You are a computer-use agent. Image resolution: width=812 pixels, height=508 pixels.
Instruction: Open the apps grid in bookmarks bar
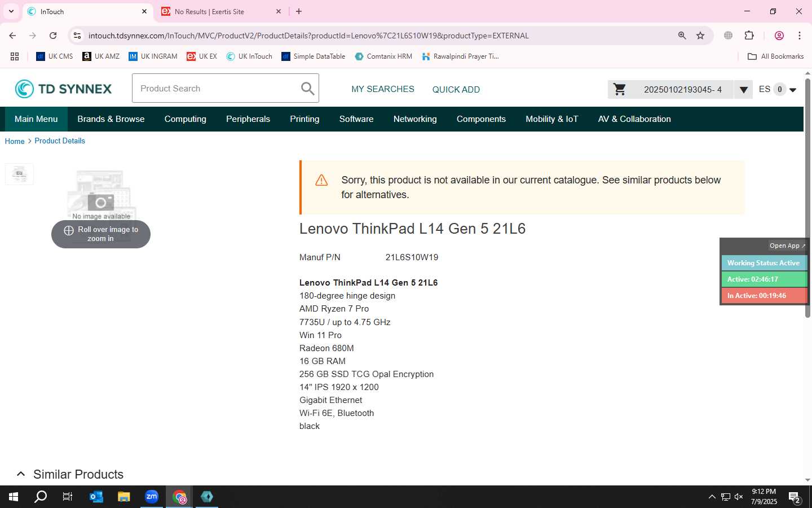click(15, 56)
